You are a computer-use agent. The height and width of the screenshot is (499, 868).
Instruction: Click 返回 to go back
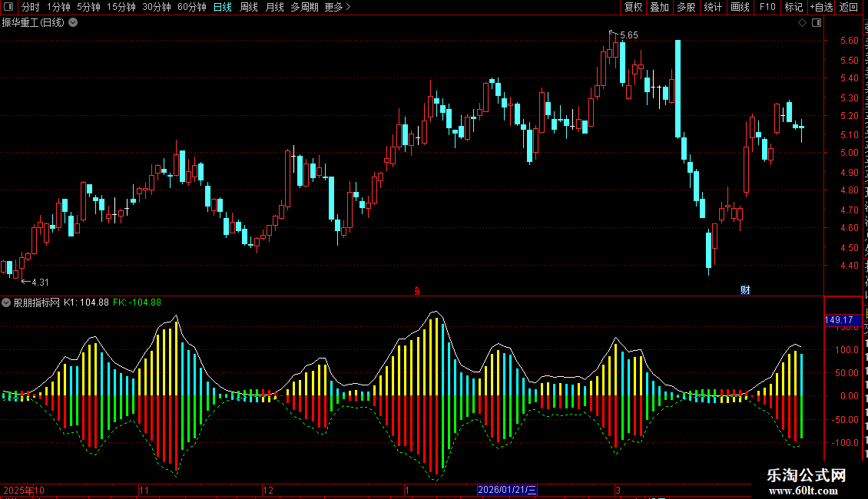pyautogui.click(x=849, y=7)
